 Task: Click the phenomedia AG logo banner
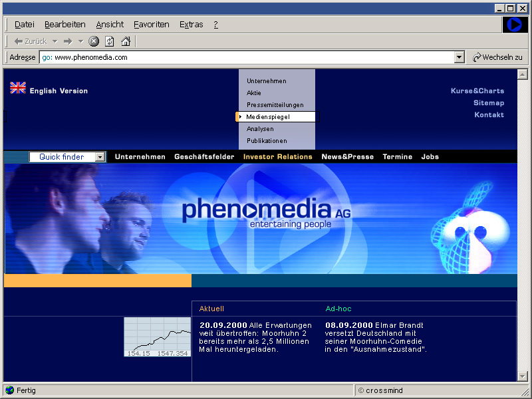[267, 213]
